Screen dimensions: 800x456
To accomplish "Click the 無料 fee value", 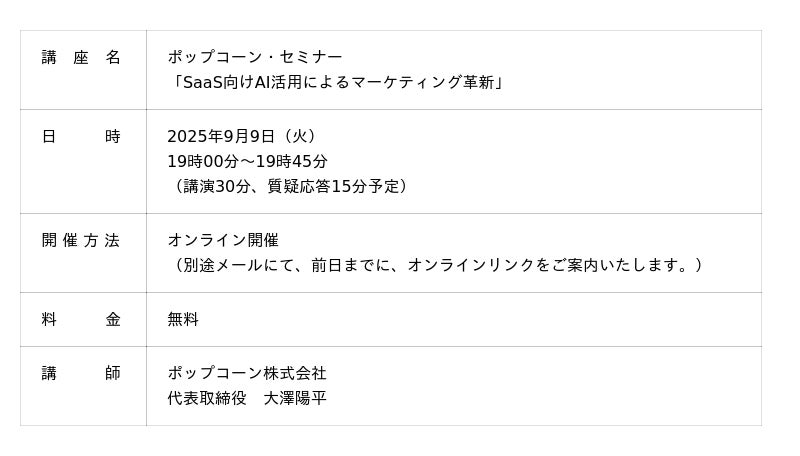I will pyautogui.click(x=183, y=320).
